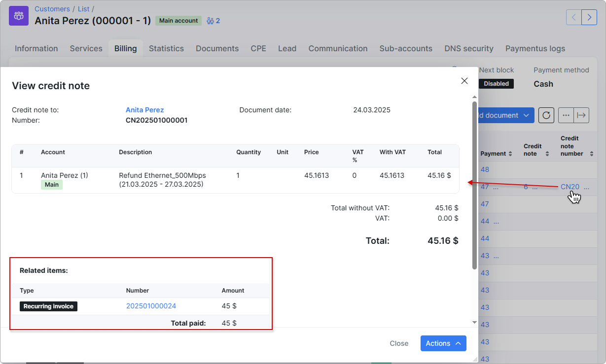Viewport: 606px width, 364px height.
Task: Go to next customer arrow
Action: coord(589,17)
